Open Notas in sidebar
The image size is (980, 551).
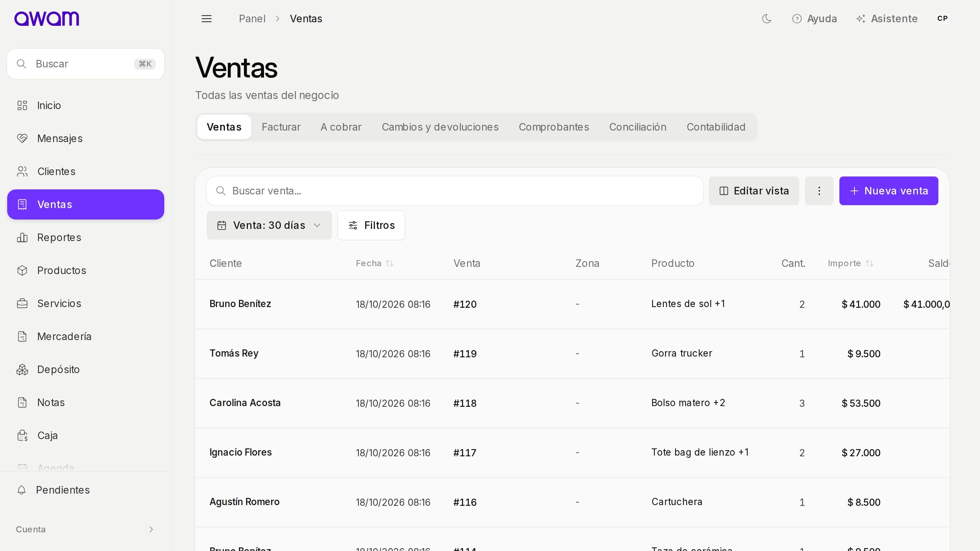click(x=86, y=402)
